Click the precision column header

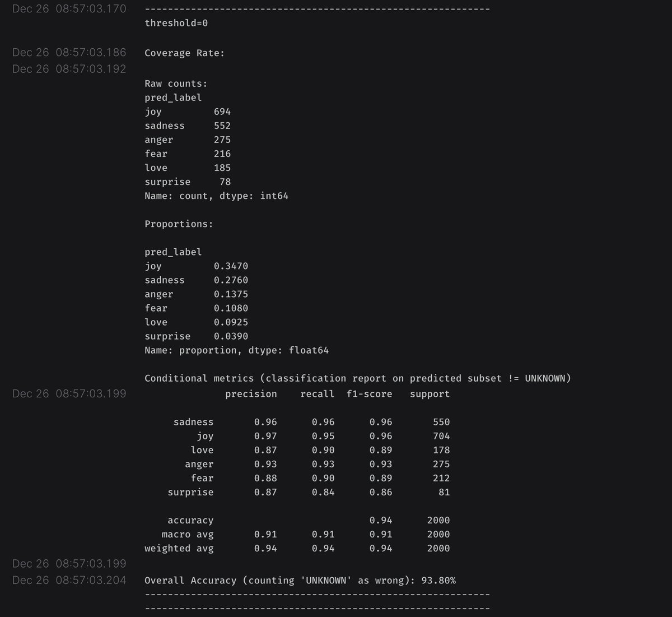click(x=251, y=394)
